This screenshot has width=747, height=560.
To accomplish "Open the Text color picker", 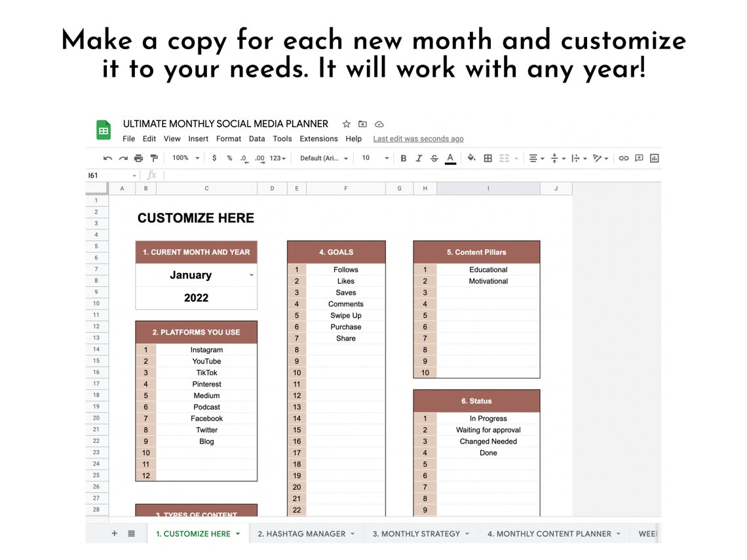I will [x=450, y=158].
